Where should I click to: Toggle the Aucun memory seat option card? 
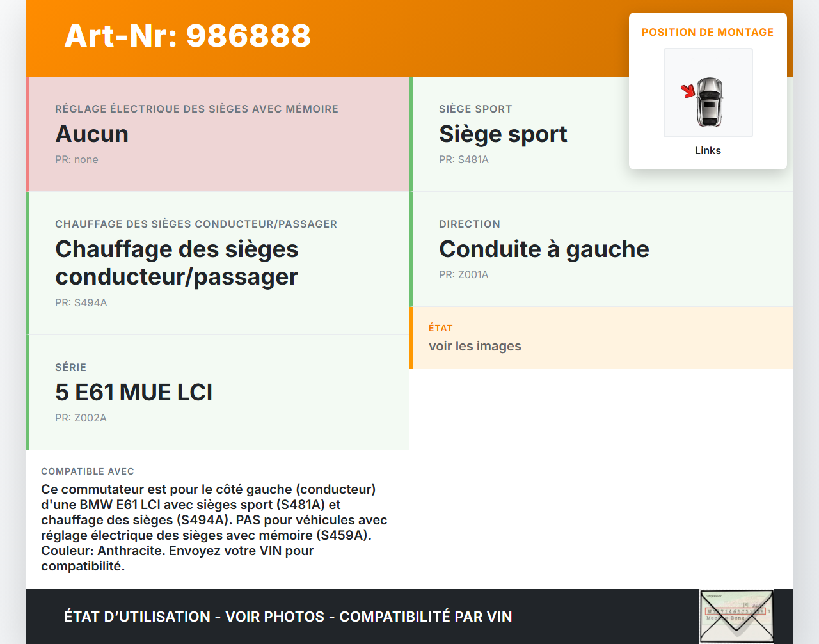(218, 134)
